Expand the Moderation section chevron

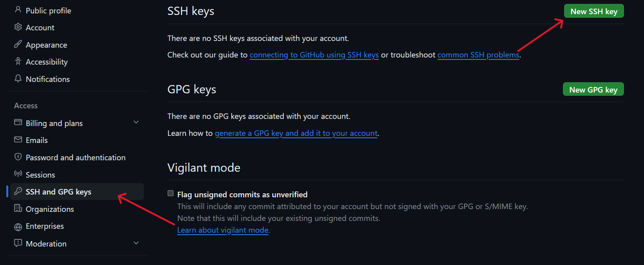click(136, 243)
